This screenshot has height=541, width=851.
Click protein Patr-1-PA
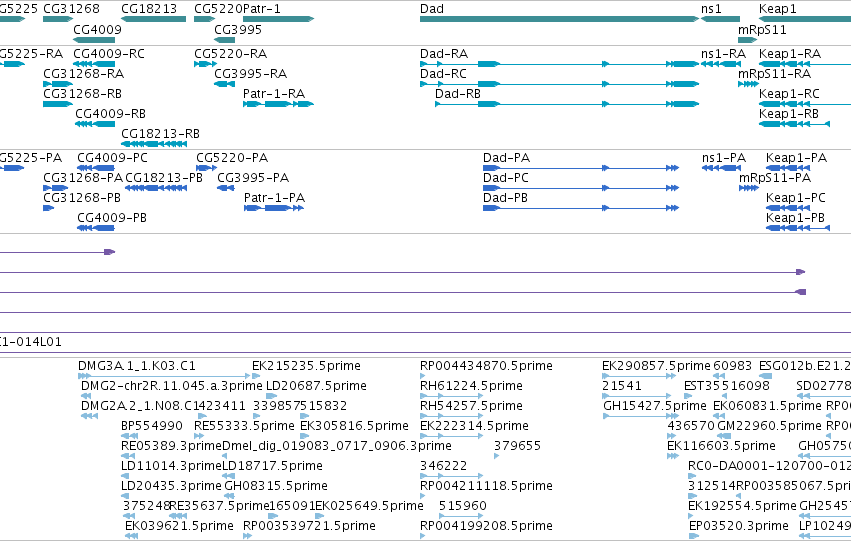point(274,208)
